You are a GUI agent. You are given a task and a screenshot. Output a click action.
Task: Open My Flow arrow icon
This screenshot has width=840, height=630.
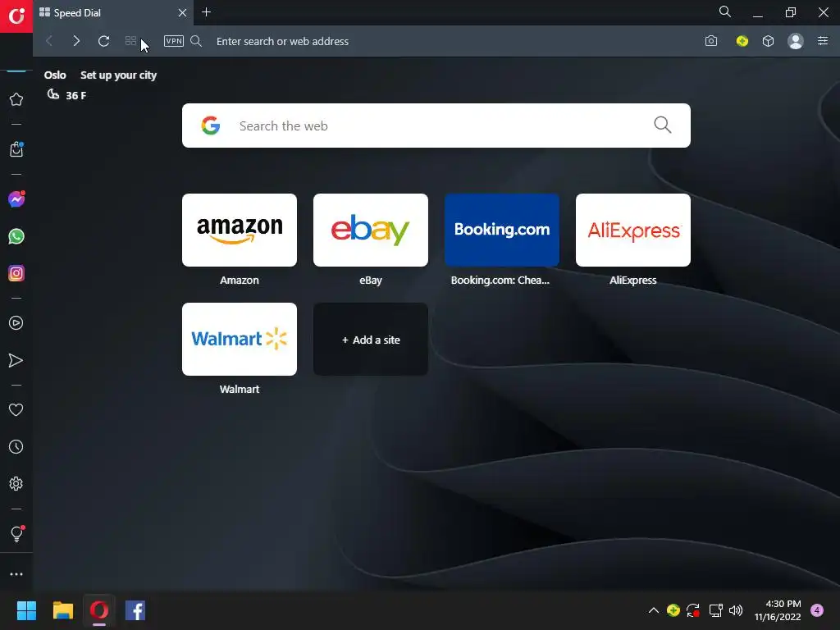point(16,361)
